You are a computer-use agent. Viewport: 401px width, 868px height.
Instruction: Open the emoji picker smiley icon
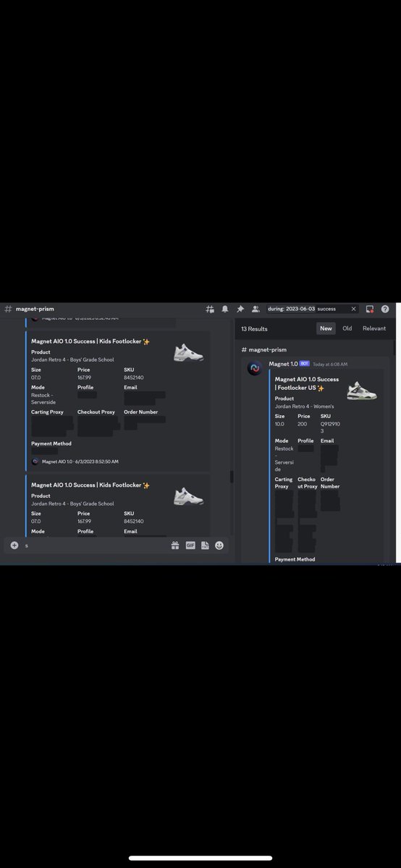click(x=219, y=545)
